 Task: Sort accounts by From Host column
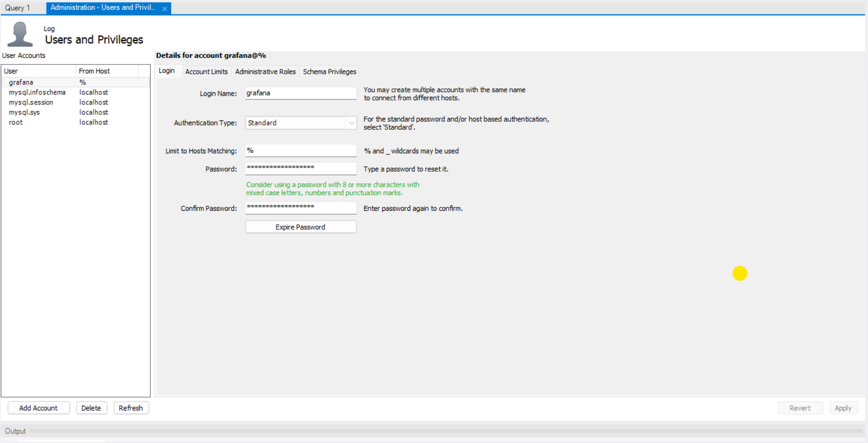click(107, 71)
